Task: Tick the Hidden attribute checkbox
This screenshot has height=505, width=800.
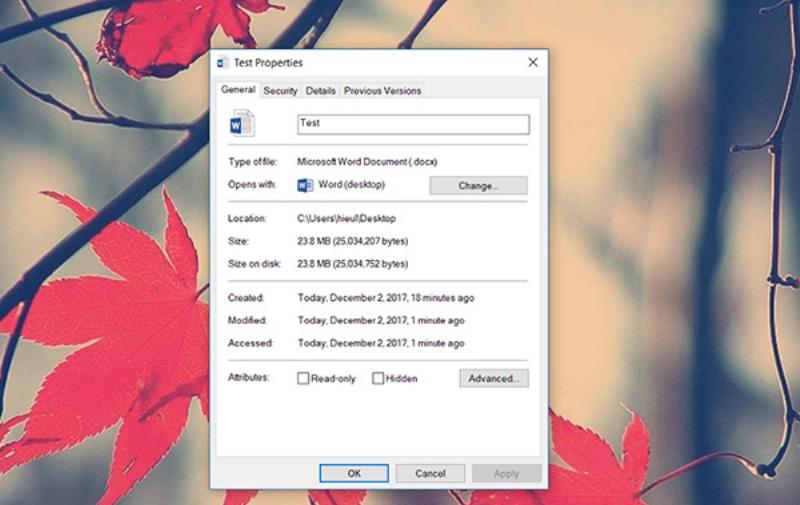Action: click(378, 378)
